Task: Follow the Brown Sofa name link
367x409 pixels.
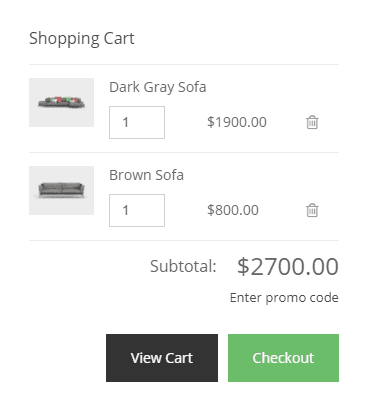Action: [146, 175]
